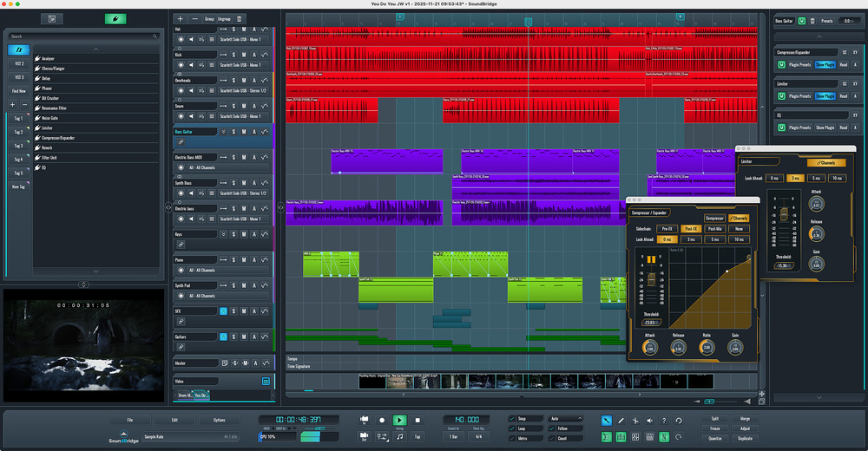Add a new track with plus icon
This screenshot has height=451, width=868.
[180, 18]
